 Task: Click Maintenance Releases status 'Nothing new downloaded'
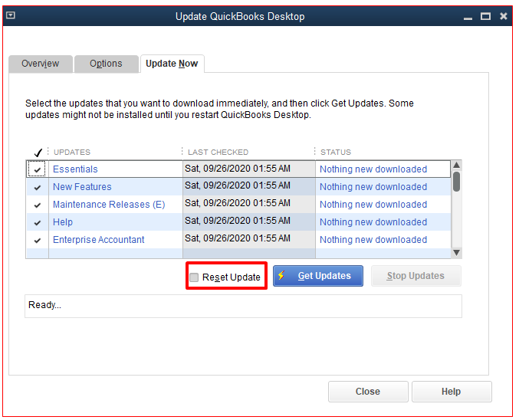[x=373, y=204]
